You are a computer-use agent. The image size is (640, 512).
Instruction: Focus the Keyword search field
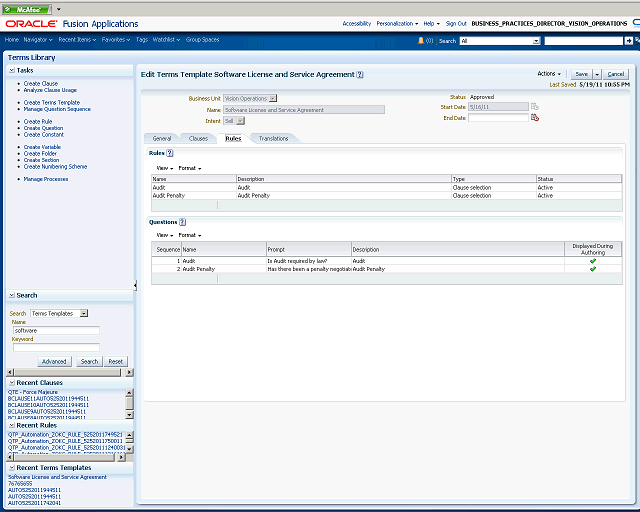click(x=56, y=347)
